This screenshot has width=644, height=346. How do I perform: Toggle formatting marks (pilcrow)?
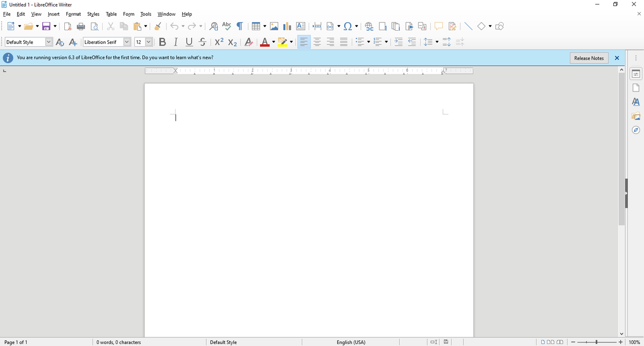pyautogui.click(x=240, y=26)
